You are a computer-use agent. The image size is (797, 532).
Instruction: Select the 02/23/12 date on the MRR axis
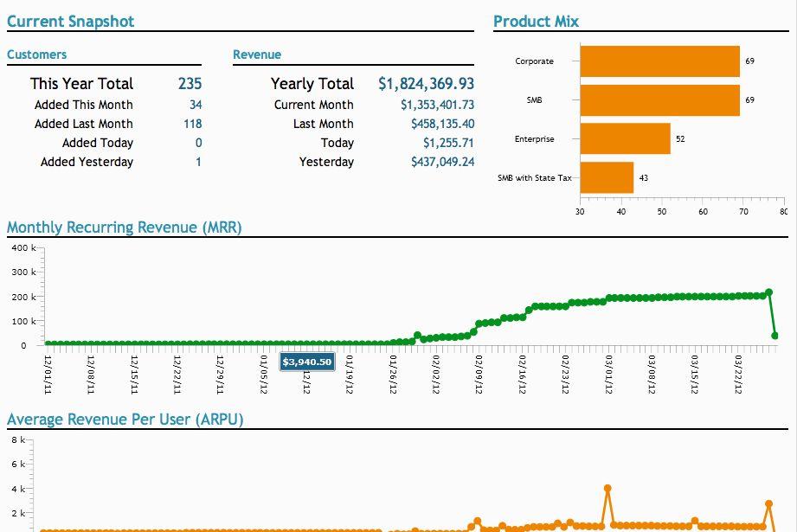[x=565, y=375]
